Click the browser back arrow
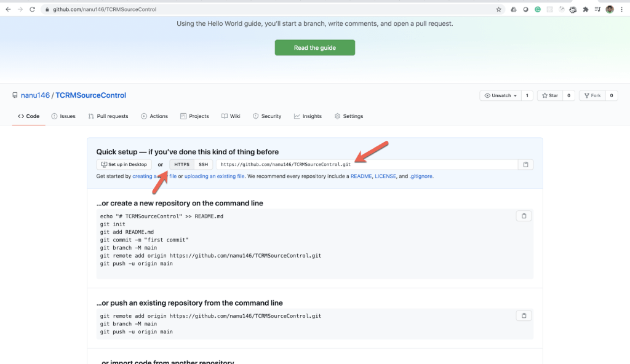Screen dimensions: 630x364 pos(8,9)
